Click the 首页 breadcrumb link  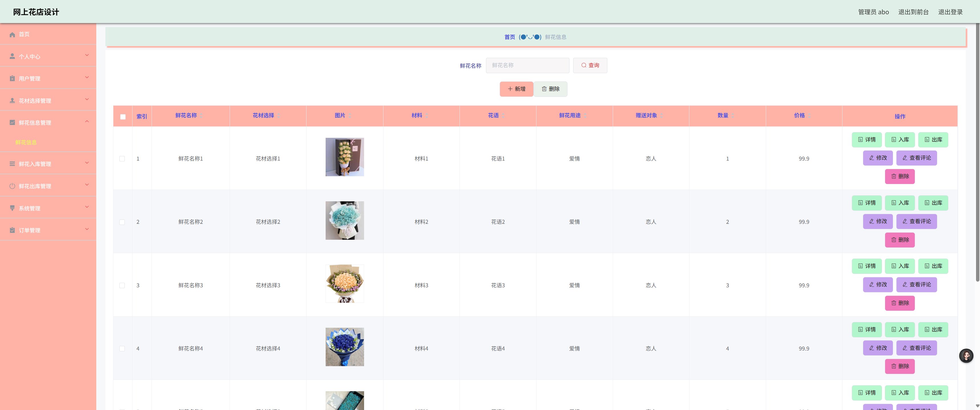pyautogui.click(x=509, y=37)
